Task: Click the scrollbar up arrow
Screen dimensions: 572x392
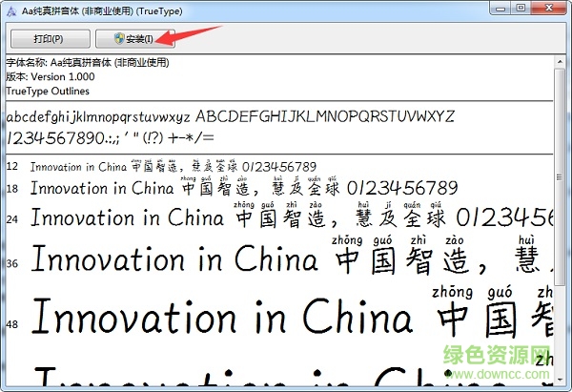Action: [x=560, y=61]
